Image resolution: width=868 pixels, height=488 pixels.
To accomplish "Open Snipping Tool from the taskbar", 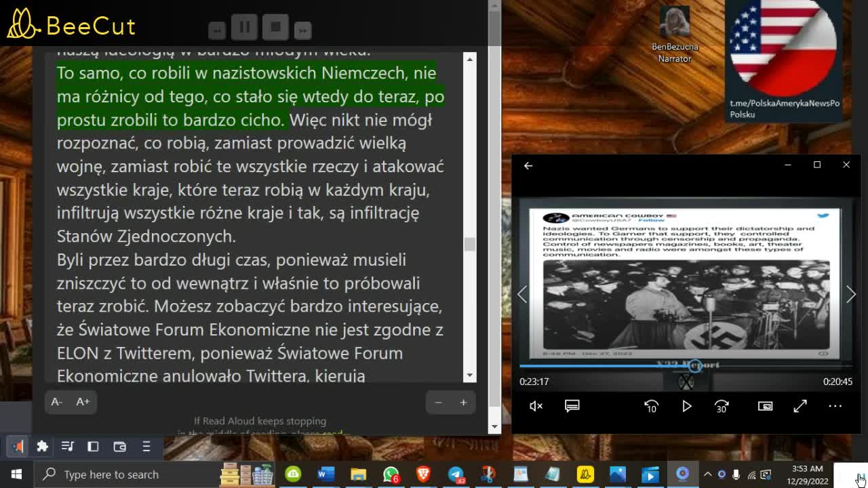I will [488, 474].
